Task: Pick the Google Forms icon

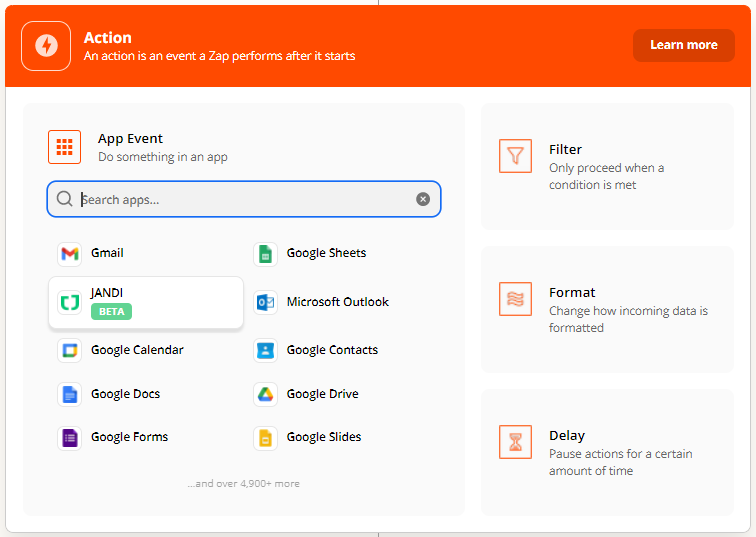Action: (69, 437)
